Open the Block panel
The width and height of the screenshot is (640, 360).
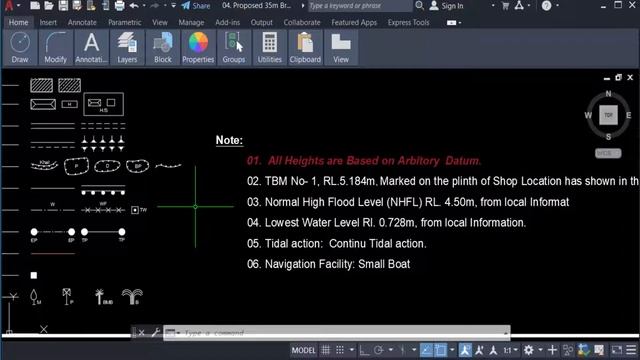162,47
